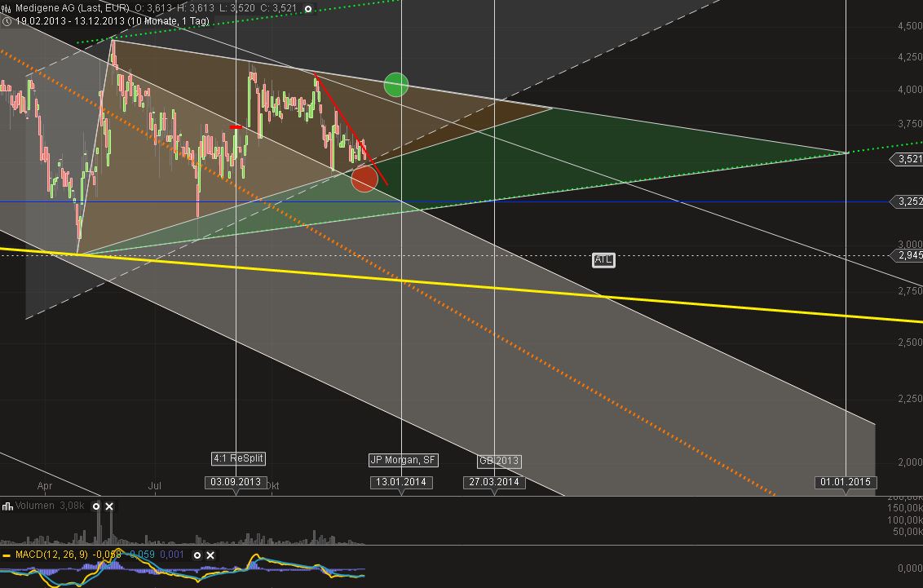
Task: Open MACD indicator settings circle icon
Action: tap(197, 555)
